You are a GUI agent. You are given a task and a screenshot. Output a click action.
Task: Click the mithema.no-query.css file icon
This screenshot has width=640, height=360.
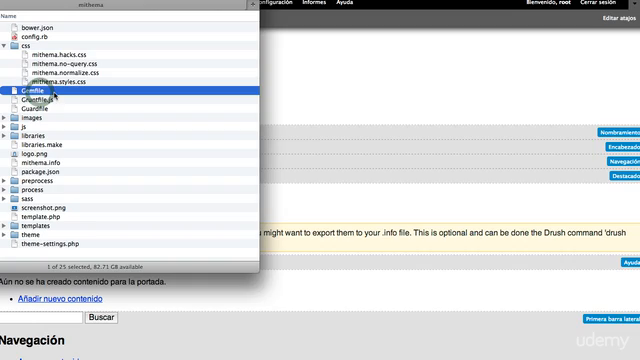(x=25, y=64)
